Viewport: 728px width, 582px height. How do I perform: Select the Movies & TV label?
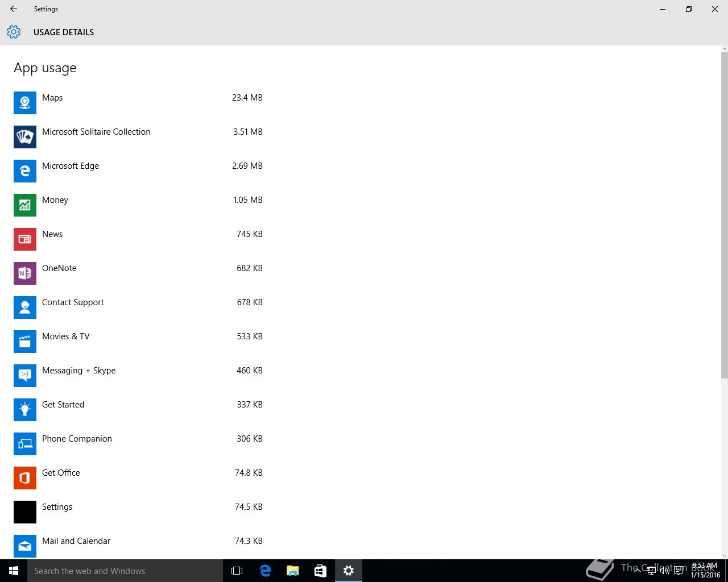point(66,336)
